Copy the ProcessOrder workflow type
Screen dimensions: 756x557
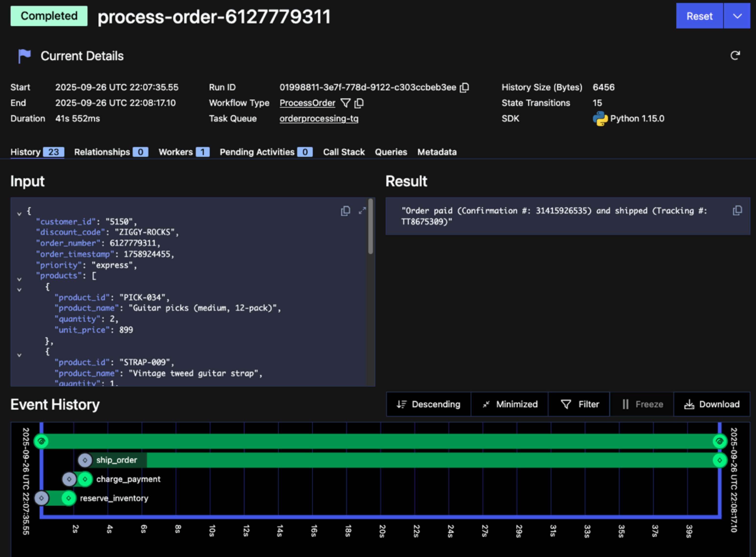click(x=359, y=103)
